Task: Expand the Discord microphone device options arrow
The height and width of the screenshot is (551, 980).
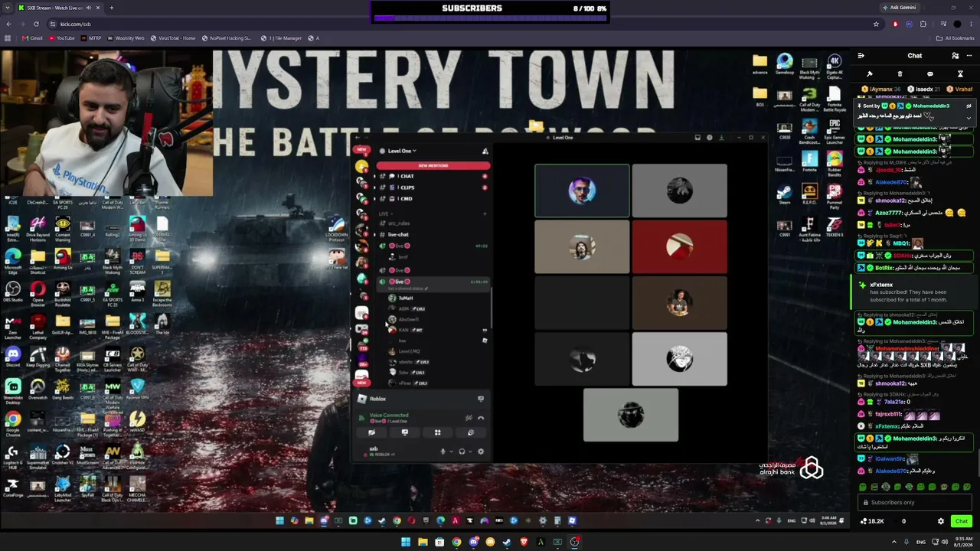Action: coord(450,452)
